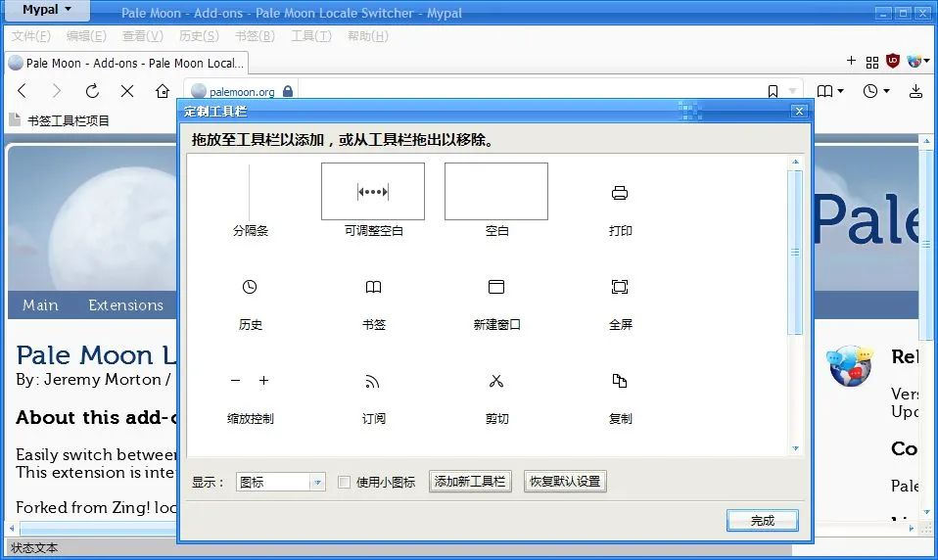Click the Print (打印) icon in the customize dialog

620,194
